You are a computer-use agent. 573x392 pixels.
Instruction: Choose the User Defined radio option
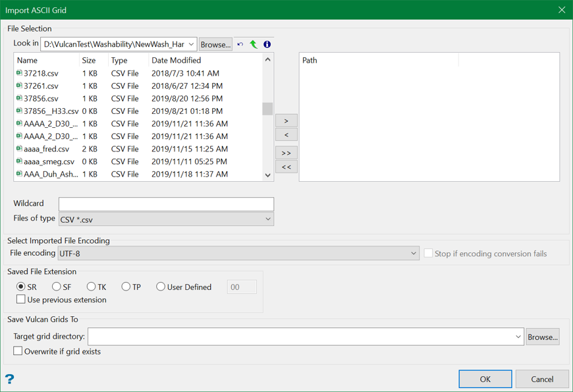pos(161,287)
